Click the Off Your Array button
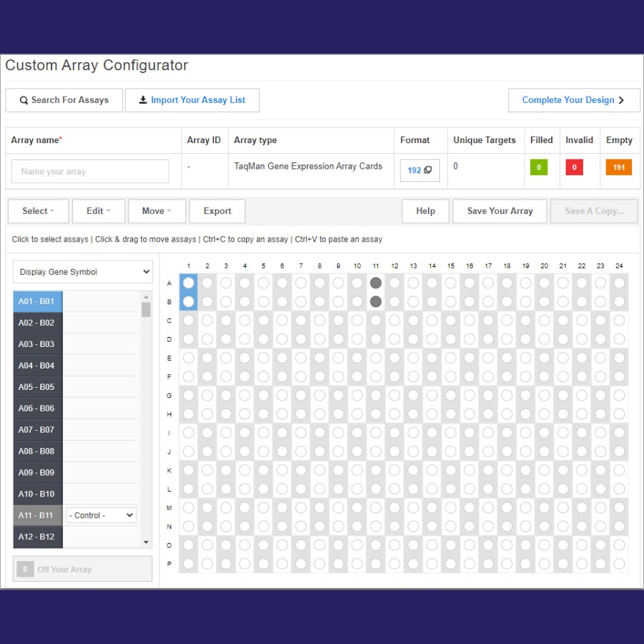The height and width of the screenshot is (644, 644). 82,569
